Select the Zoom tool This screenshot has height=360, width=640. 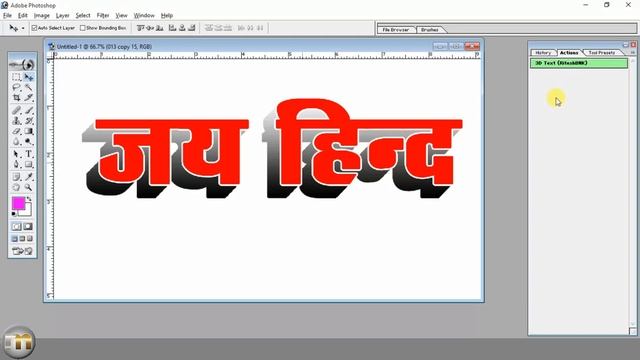[29, 187]
